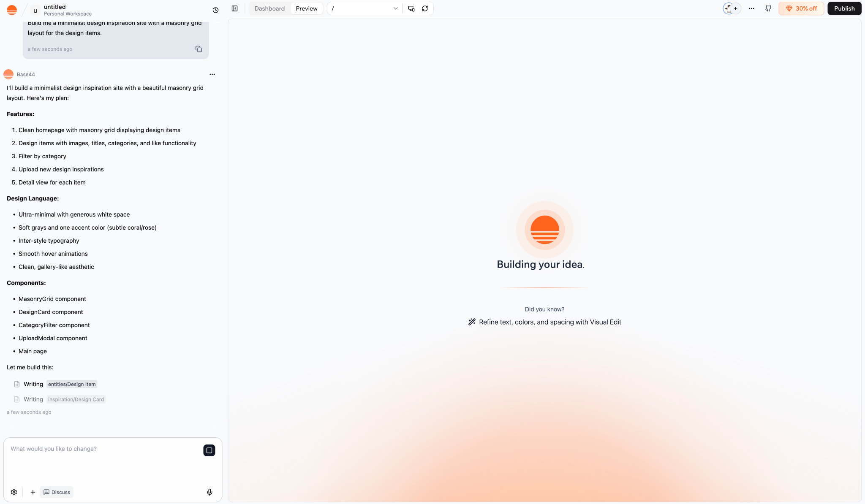865x504 pixels.
Task: Open the top bar more options ellipsis
Action: coord(751,8)
